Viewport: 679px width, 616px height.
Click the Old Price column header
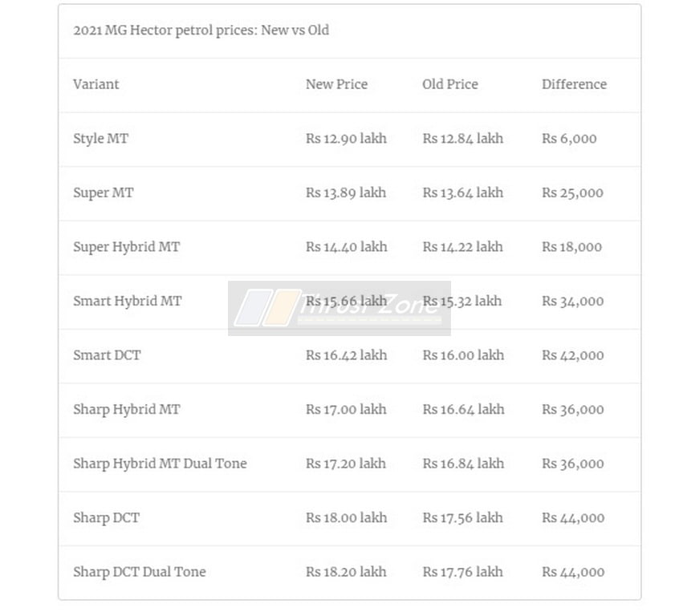450,84
